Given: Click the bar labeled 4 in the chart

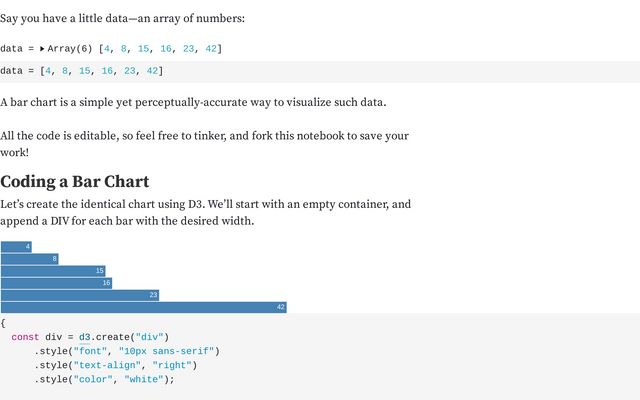Looking at the screenshot, I should (x=16, y=247).
